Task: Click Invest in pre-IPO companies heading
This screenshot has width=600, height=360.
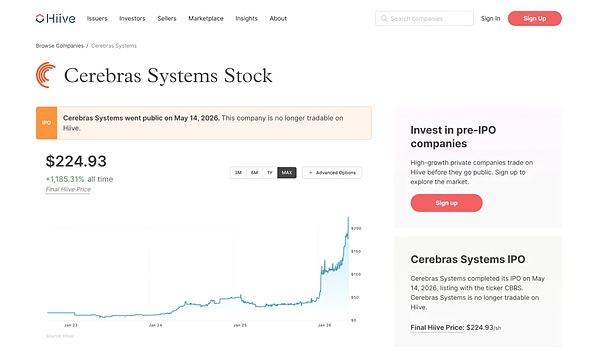Action: click(453, 137)
